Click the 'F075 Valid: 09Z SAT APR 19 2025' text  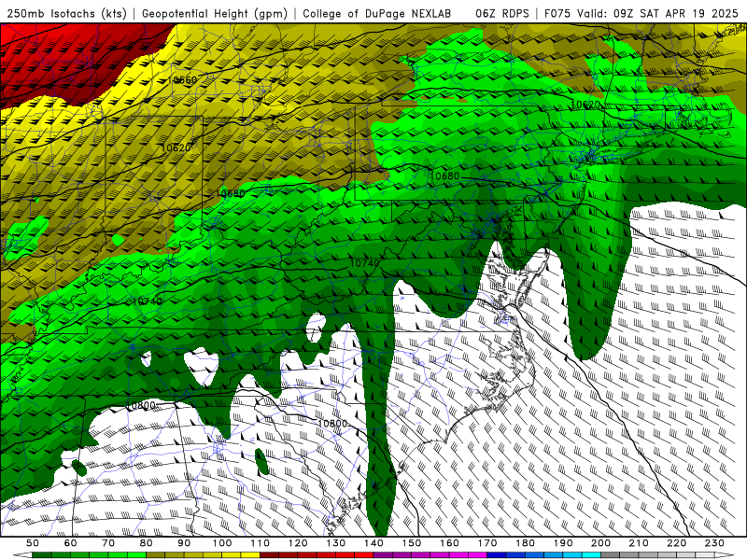pyautogui.click(x=641, y=13)
